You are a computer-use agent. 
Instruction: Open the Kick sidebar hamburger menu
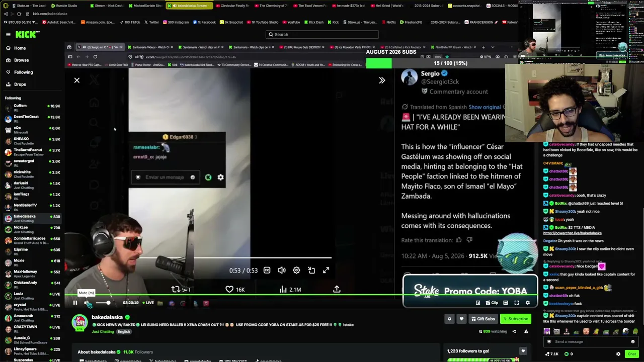(8, 34)
